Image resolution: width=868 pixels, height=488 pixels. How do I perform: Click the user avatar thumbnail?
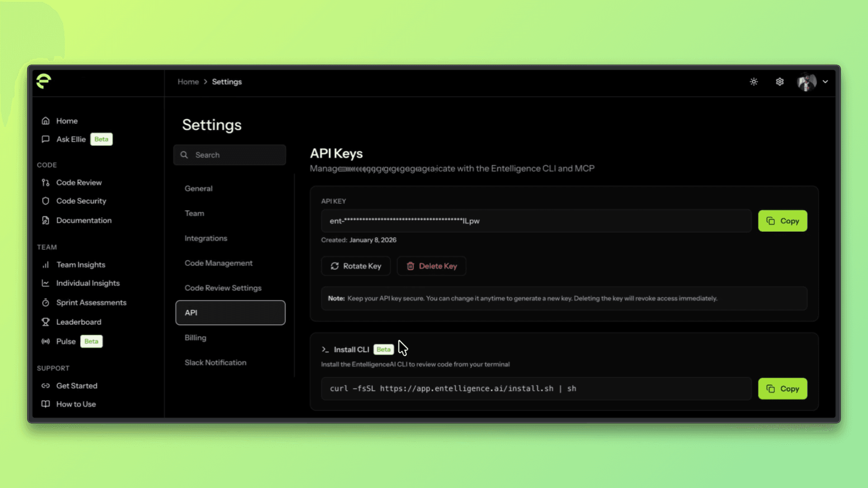point(807,82)
